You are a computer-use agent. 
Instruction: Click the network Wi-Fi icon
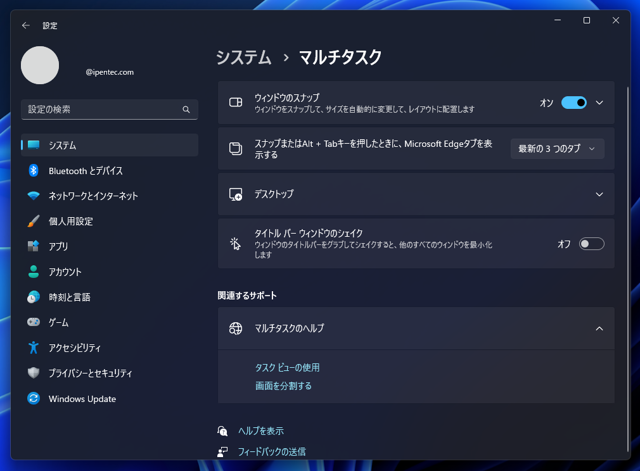tap(33, 196)
